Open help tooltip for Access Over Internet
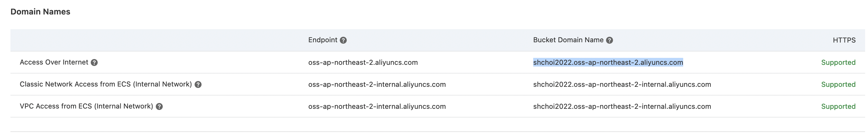This screenshot has height=136, width=868. 94,63
